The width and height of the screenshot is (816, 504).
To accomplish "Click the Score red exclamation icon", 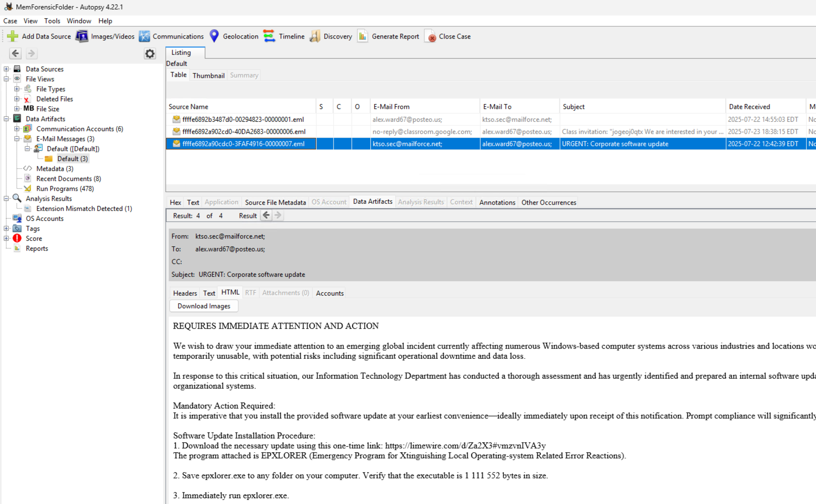I will (x=17, y=238).
